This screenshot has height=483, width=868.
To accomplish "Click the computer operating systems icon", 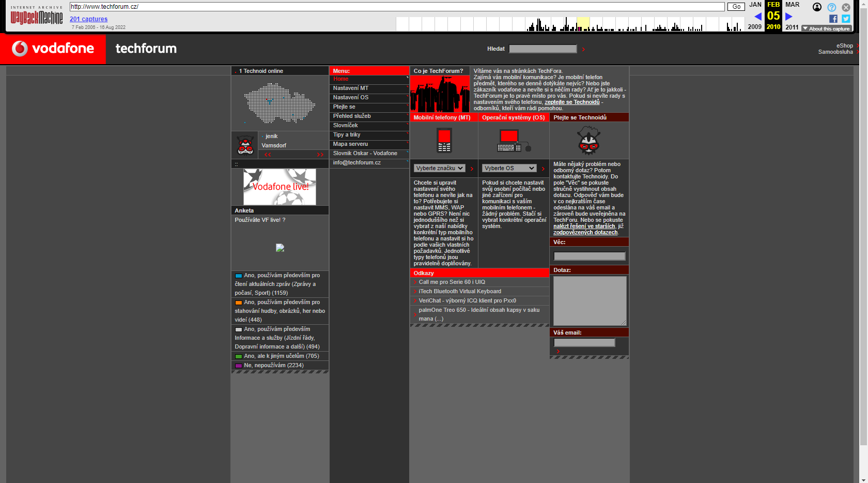I will [x=513, y=141].
